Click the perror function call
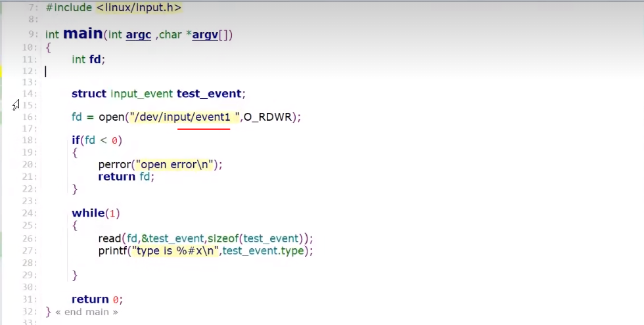644x325 pixels. click(x=114, y=165)
